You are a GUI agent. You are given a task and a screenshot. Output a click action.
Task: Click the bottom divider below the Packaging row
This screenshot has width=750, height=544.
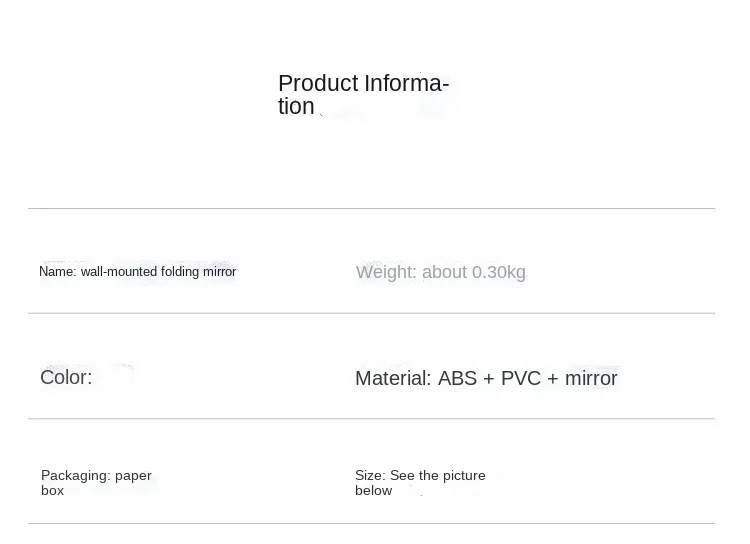tap(371, 523)
